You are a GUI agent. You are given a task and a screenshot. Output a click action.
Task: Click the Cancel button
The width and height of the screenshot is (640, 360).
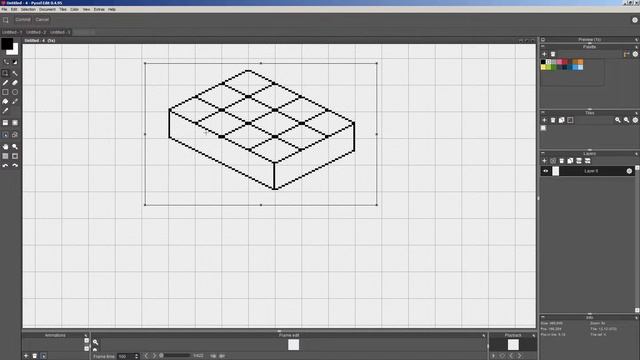point(42,20)
